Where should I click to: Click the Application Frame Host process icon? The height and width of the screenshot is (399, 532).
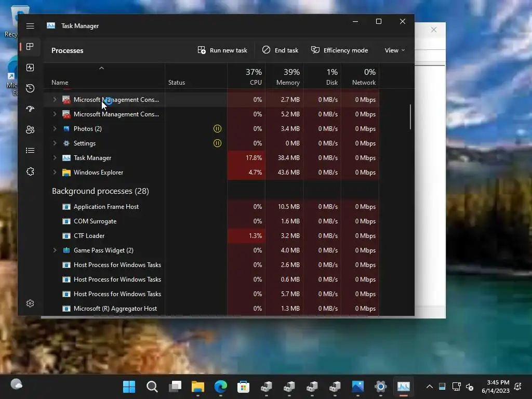[x=66, y=207]
